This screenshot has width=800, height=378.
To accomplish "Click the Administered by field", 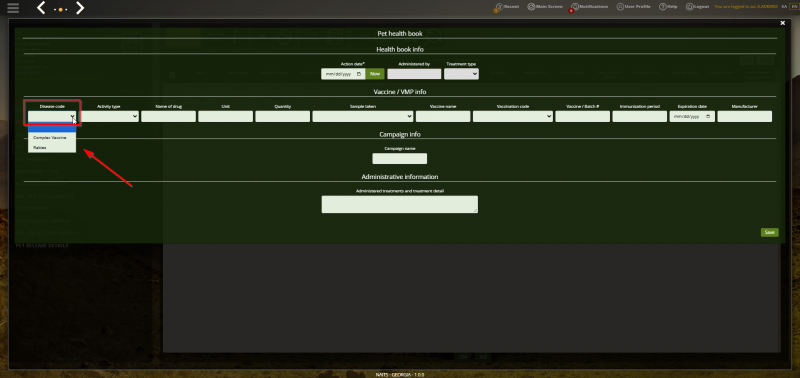I will 414,74.
